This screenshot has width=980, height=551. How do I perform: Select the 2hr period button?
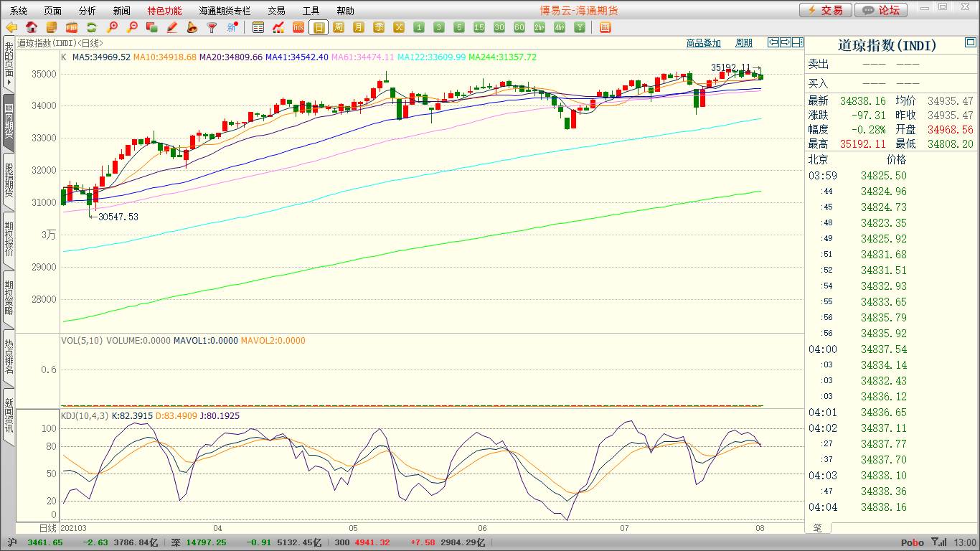[x=540, y=27]
